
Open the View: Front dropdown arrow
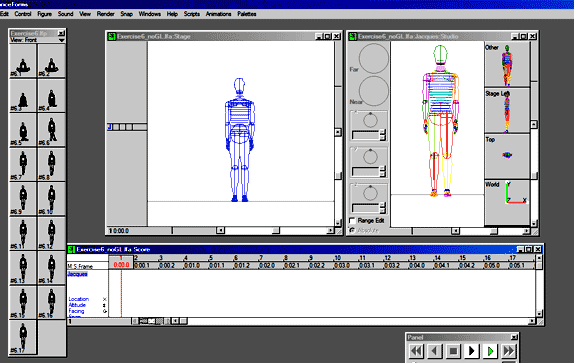[x=62, y=40]
